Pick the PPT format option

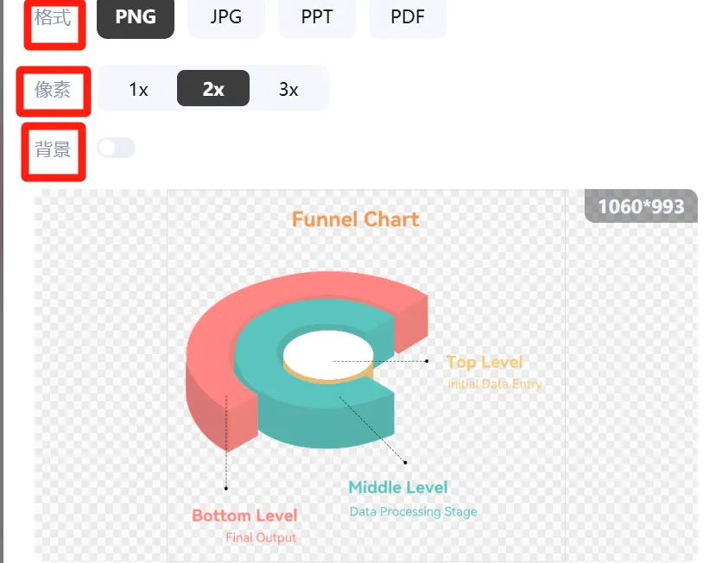tap(317, 17)
